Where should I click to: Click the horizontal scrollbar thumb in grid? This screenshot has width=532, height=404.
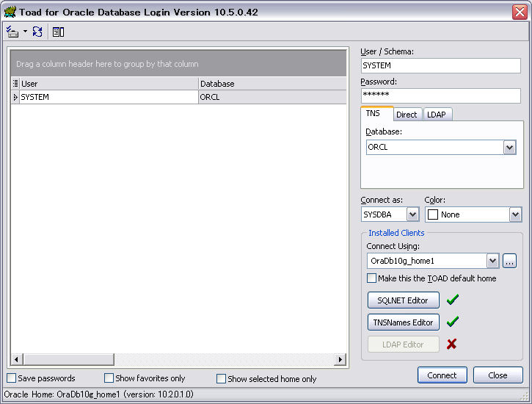[x=68, y=359]
